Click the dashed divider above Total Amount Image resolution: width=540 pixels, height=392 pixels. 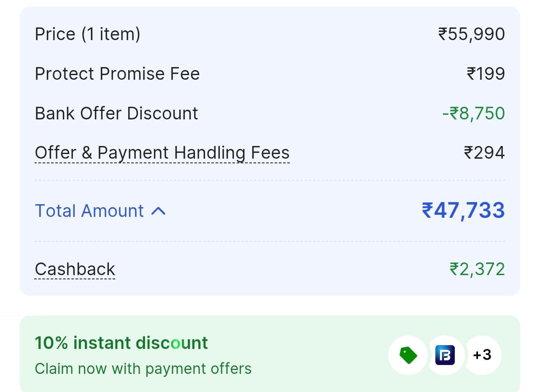pos(270,180)
